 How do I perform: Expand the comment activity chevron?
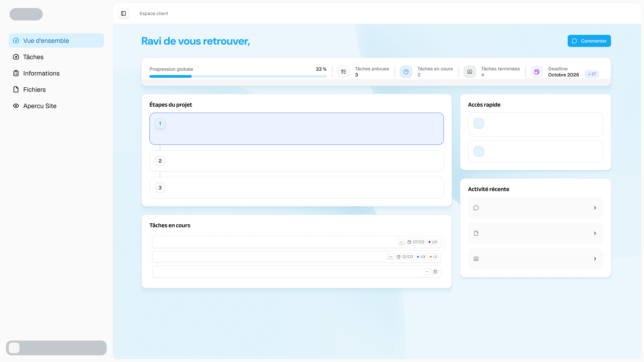(x=595, y=208)
